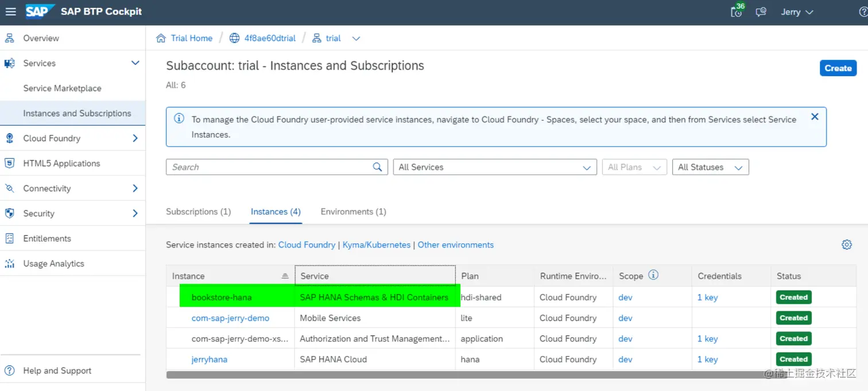Viewport: 868px width, 391px height.
Task: Close the information message banner
Action: pos(815,117)
